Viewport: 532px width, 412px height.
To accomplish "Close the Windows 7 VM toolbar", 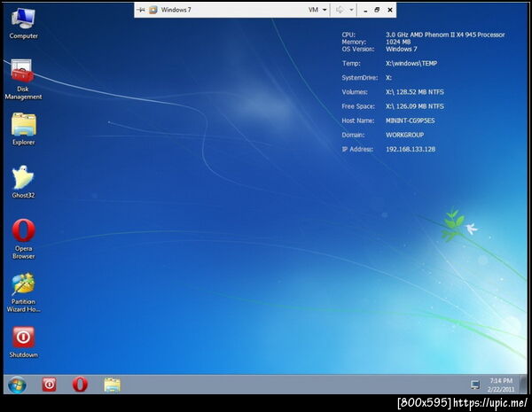I will click(x=390, y=10).
